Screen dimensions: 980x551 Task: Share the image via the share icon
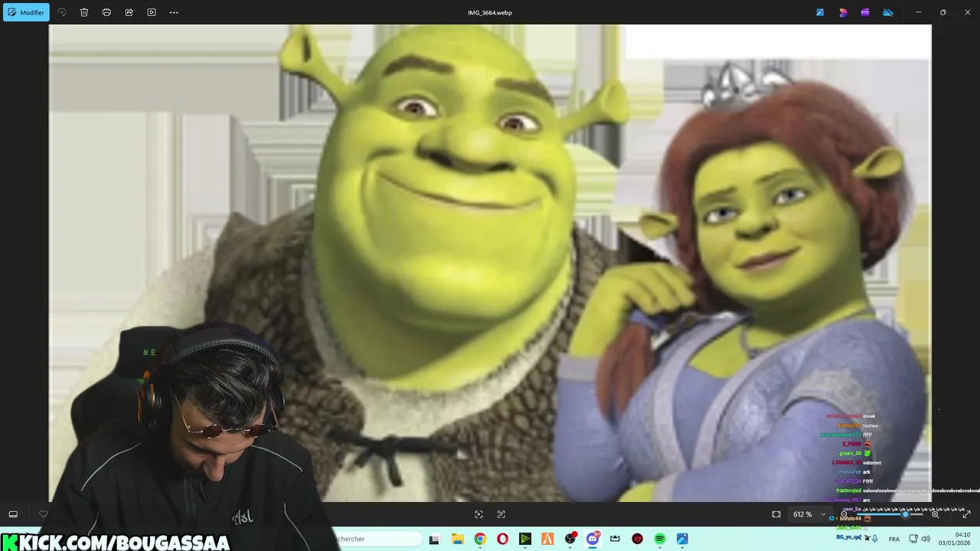pos(129,12)
